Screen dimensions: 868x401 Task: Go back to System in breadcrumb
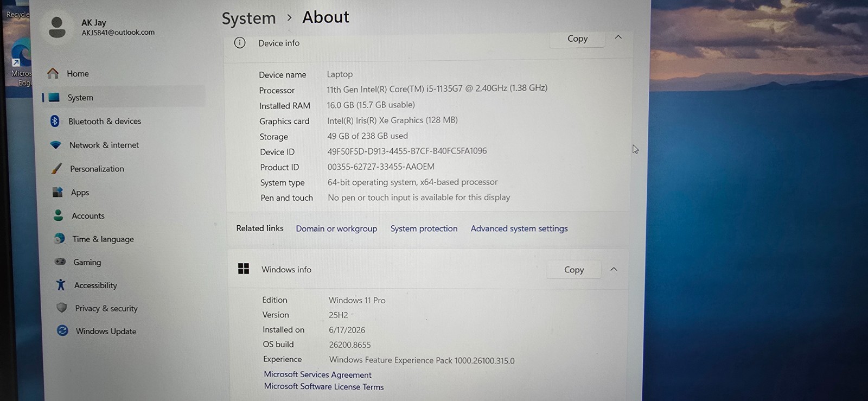tap(248, 18)
